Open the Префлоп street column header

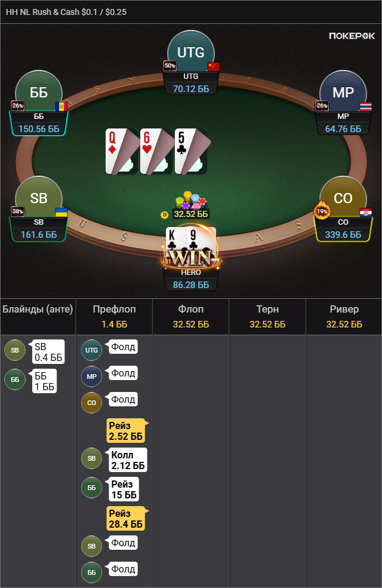point(114,317)
